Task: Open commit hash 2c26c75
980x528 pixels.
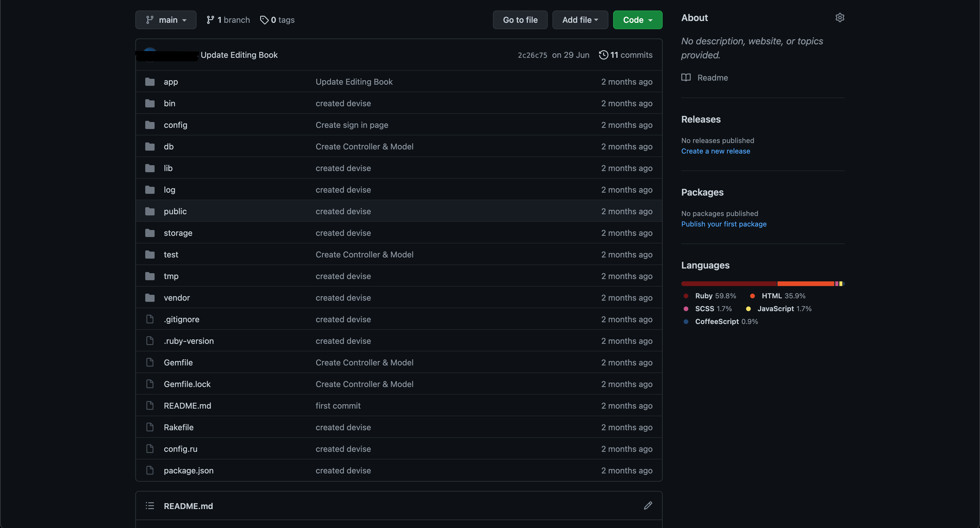Action: click(x=532, y=55)
